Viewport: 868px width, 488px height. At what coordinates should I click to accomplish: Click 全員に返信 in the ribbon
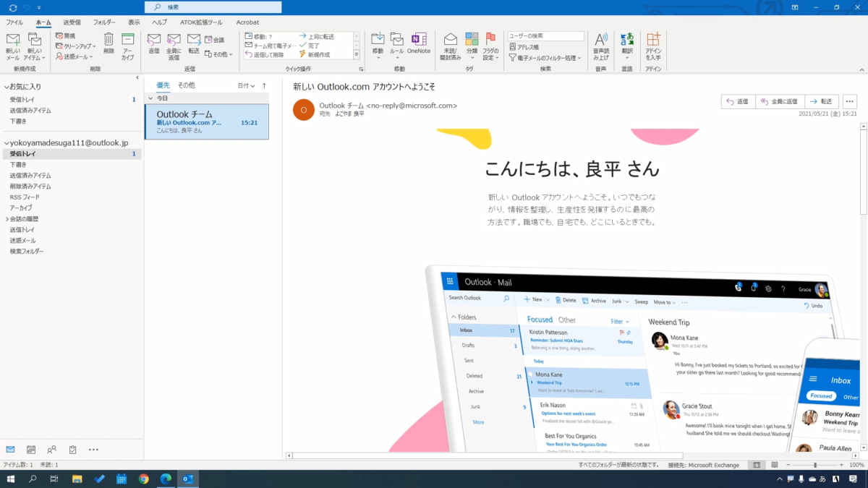tap(174, 46)
